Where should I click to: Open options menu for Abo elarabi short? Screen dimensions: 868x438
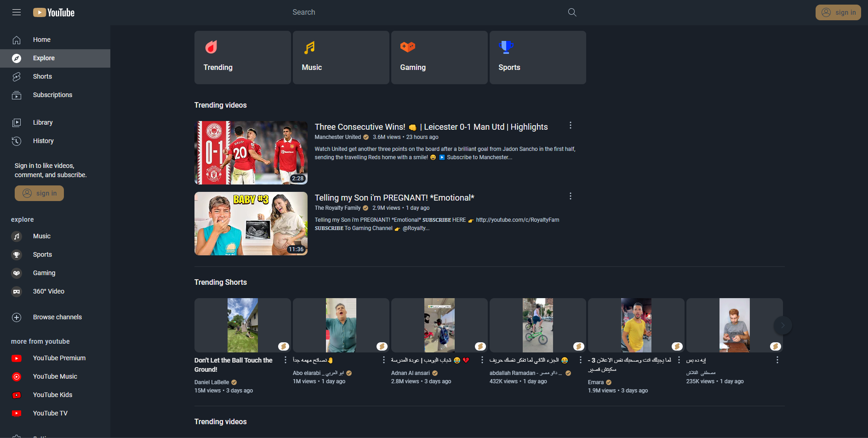coord(384,360)
